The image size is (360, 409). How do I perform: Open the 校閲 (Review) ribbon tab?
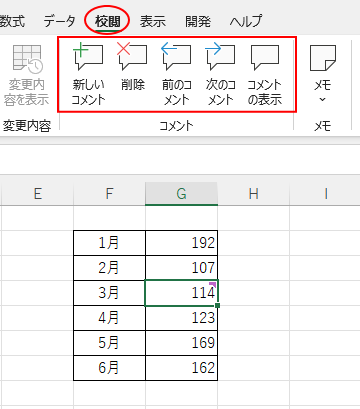(107, 21)
